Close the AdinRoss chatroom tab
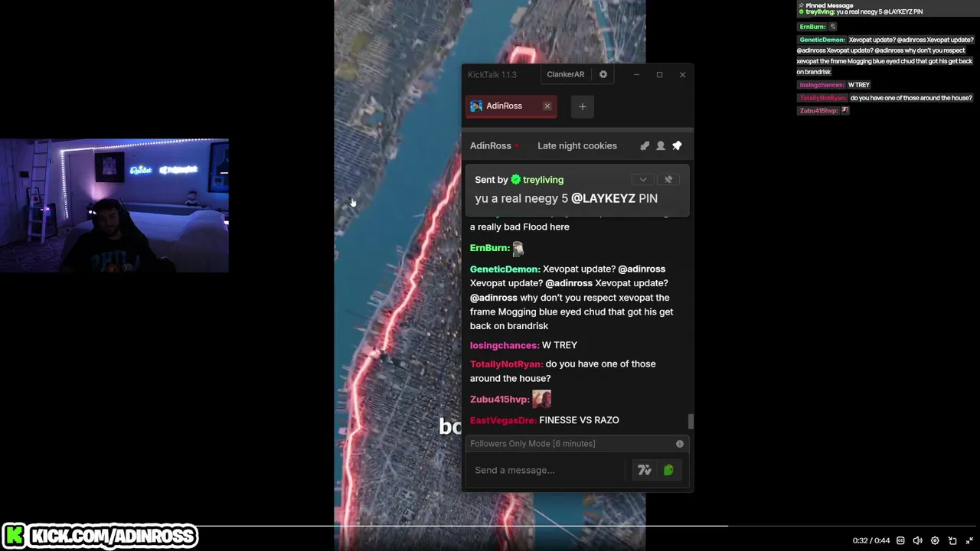The width and height of the screenshot is (980, 551). click(x=547, y=106)
